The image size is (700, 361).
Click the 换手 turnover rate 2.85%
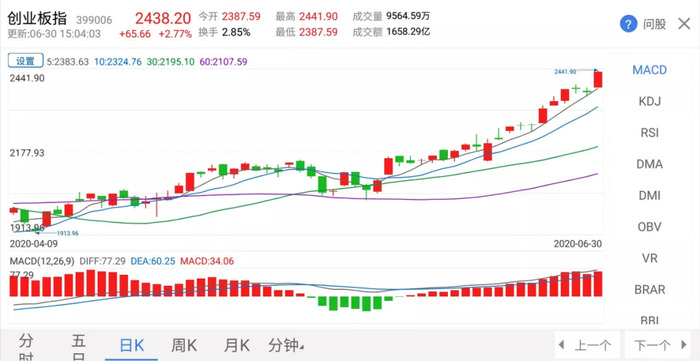tap(236, 32)
